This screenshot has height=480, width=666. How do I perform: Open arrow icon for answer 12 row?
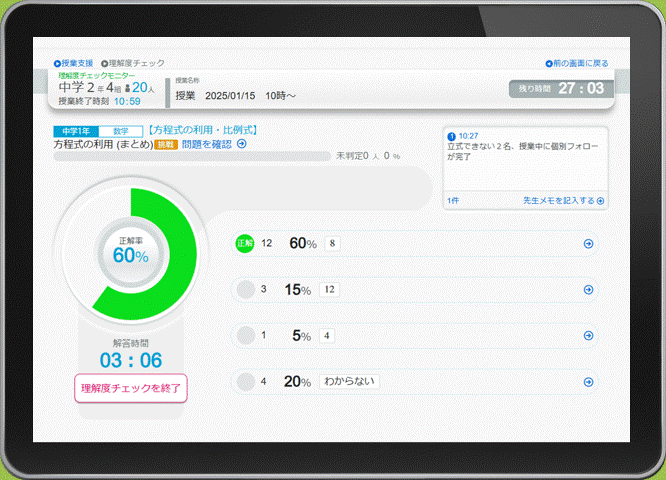[x=588, y=290]
